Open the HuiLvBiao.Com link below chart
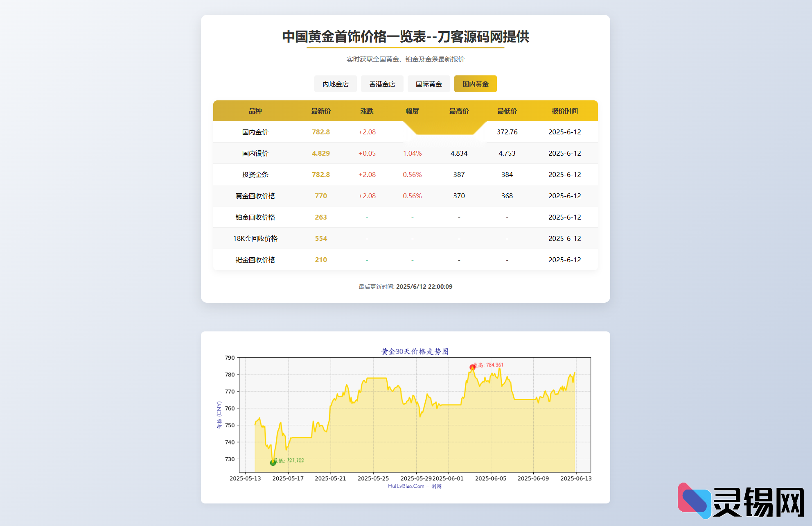The image size is (812, 526). point(406,487)
